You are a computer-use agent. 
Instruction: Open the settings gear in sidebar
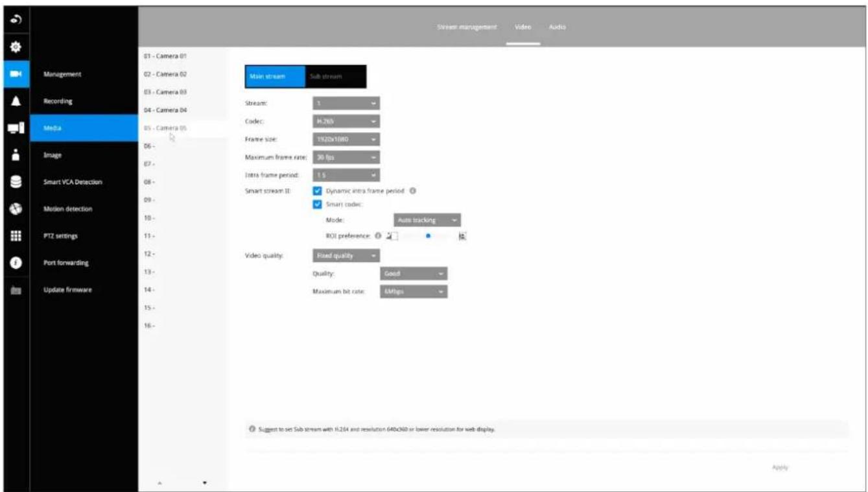[16, 48]
